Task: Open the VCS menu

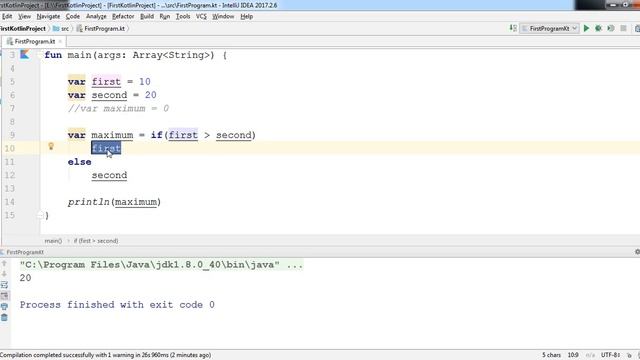Action: coord(201,16)
